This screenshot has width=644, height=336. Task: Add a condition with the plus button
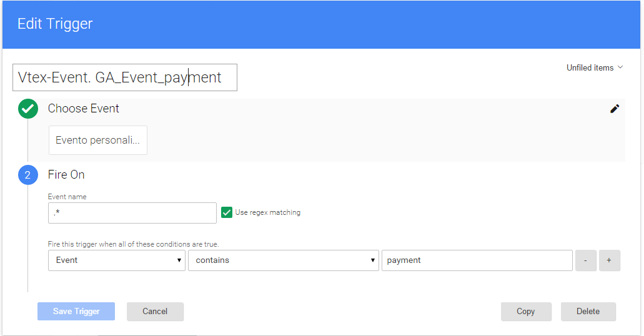609,260
